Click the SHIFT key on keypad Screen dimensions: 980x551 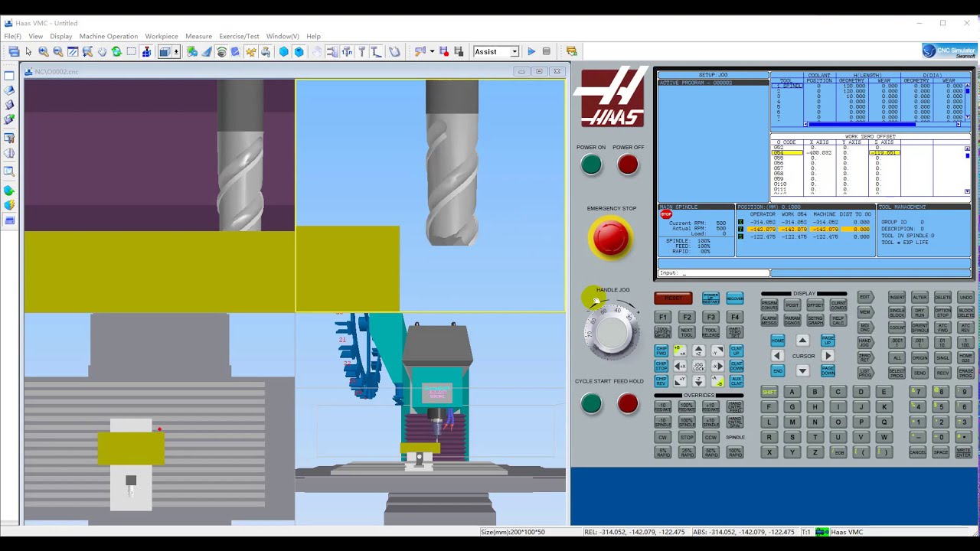[x=769, y=392]
